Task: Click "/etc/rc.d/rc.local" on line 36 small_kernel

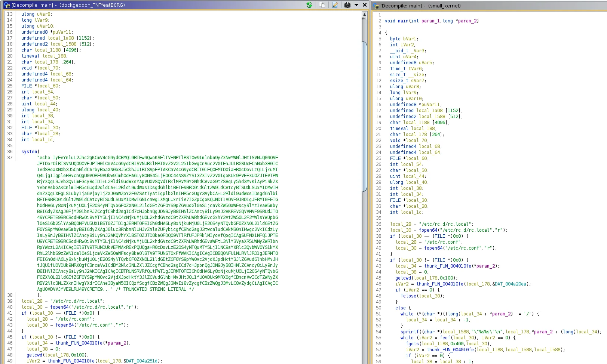Action: tap(445, 224)
